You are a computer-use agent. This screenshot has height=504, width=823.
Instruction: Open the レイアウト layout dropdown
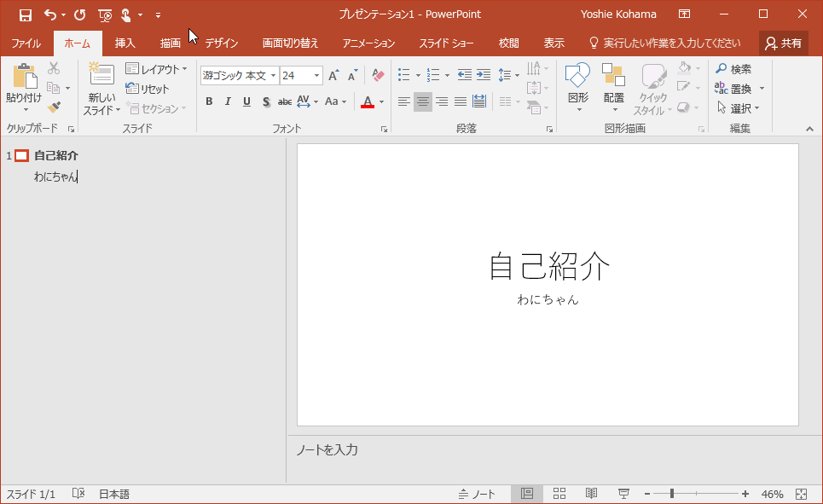click(x=156, y=69)
